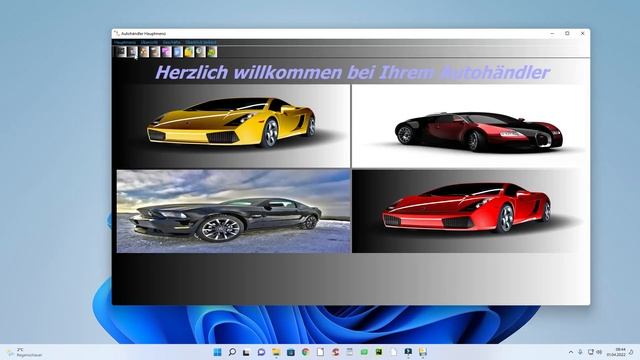640x360 pixels.
Task: Open the Hauptmenü menu
Action: [x=125, y=42]
